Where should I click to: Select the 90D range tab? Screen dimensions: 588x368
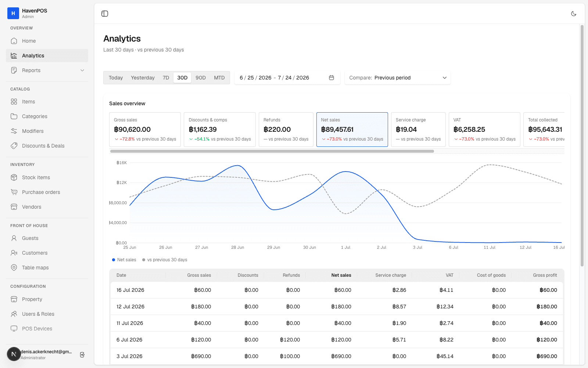coord(201,78)
